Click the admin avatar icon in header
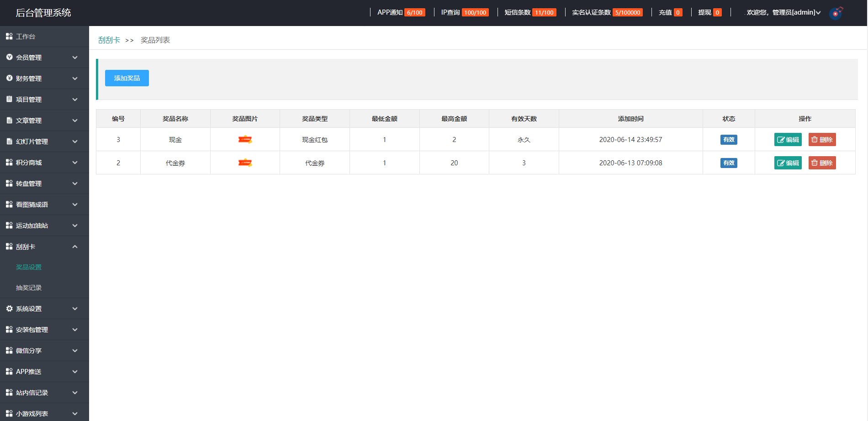The width and height of the screenshot is (868, 421). [836, 13]
